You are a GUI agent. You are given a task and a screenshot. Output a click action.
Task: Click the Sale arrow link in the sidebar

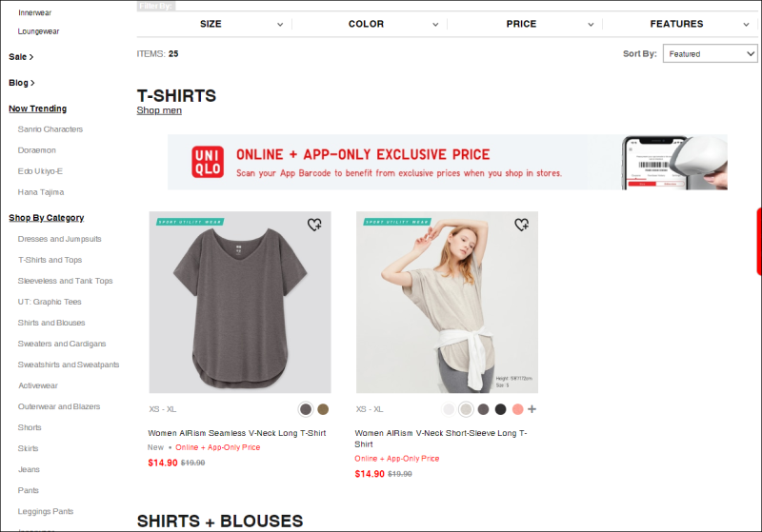21,57
